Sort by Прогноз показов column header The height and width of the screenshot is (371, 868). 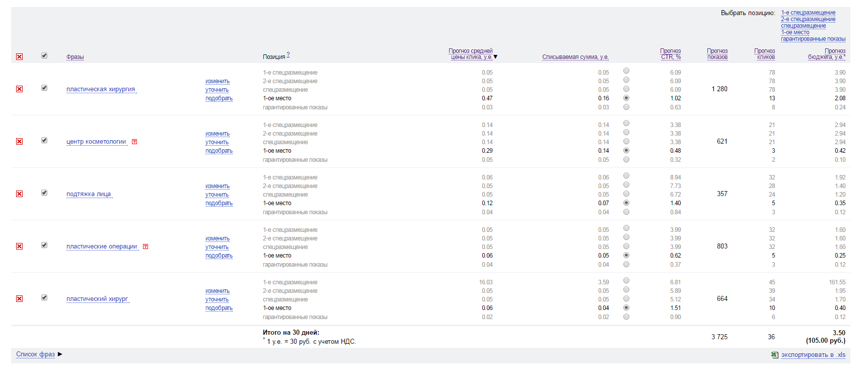(717, 54)
